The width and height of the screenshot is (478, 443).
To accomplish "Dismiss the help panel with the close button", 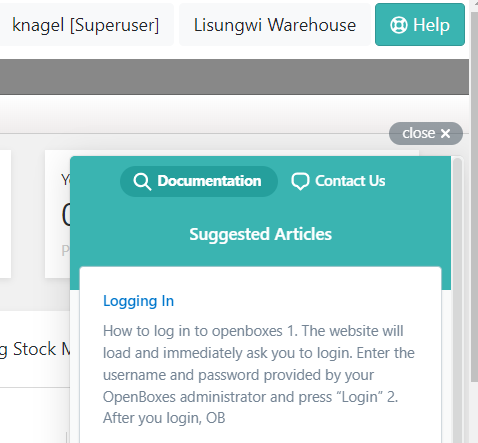I will (x=426, y=134).
